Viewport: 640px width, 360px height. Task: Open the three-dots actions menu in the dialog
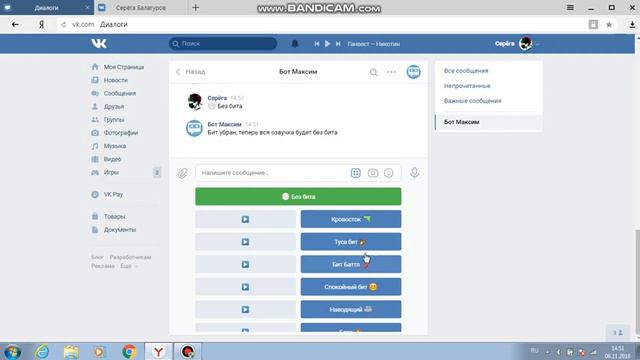point(391,72)
